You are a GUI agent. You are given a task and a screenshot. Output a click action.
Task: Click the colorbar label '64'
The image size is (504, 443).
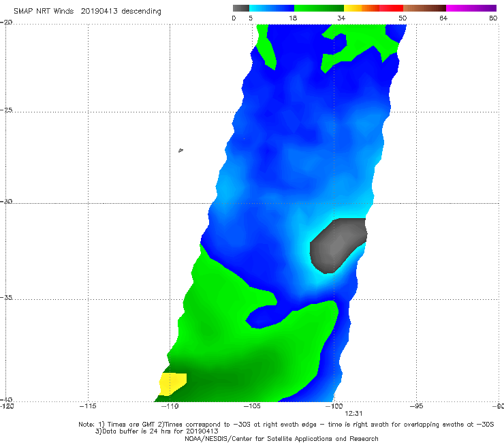coord(443,18)
